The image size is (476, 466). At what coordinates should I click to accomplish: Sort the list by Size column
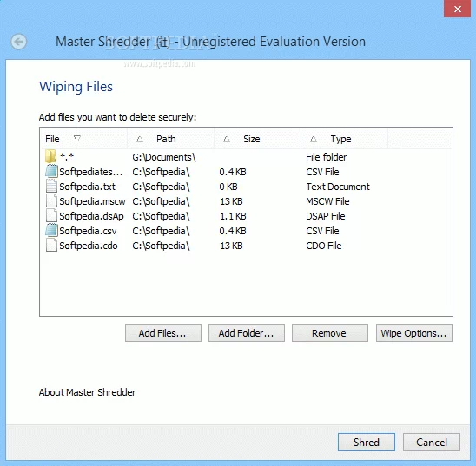[257, 139]
